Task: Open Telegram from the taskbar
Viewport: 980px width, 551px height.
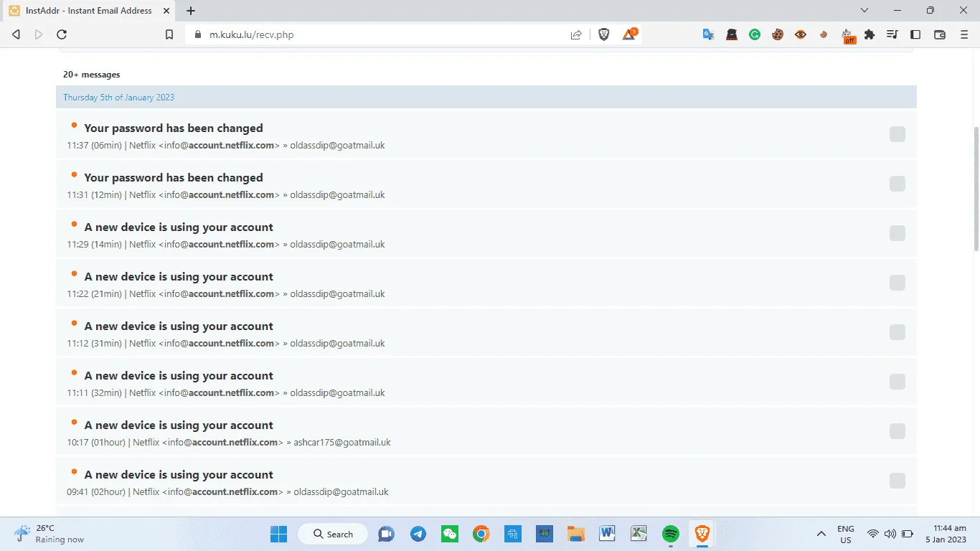Action: click(418, 534)
